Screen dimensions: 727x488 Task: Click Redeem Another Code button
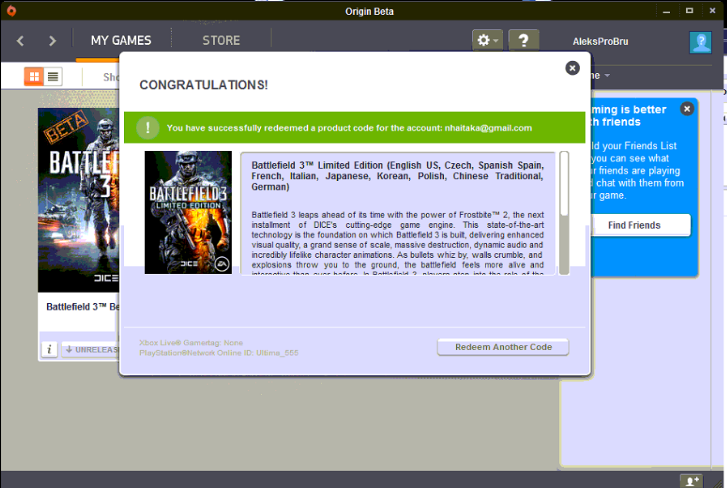click(503, 347)
